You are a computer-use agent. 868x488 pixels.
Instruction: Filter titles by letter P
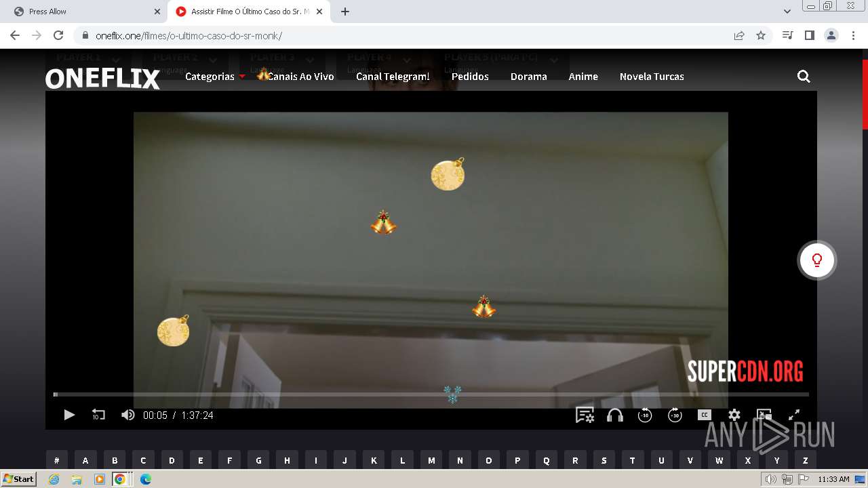[517, 460]
